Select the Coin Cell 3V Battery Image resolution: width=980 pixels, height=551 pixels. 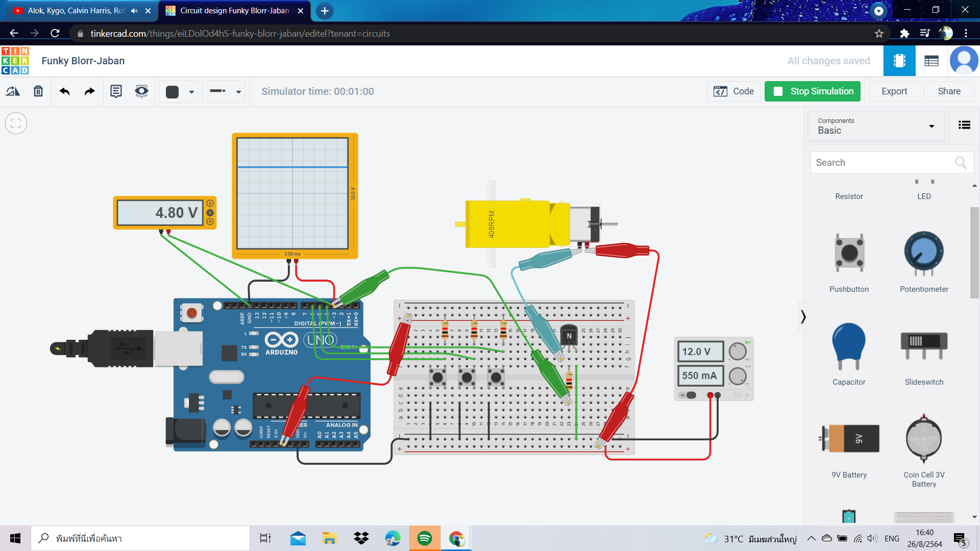(924, 452)
